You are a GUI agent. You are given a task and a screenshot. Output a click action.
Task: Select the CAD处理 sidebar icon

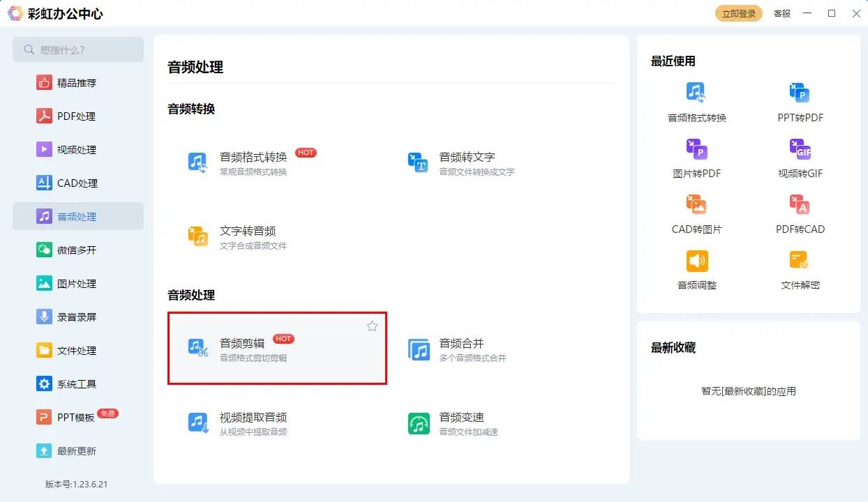pyautogui.click(x=45, y=183)
